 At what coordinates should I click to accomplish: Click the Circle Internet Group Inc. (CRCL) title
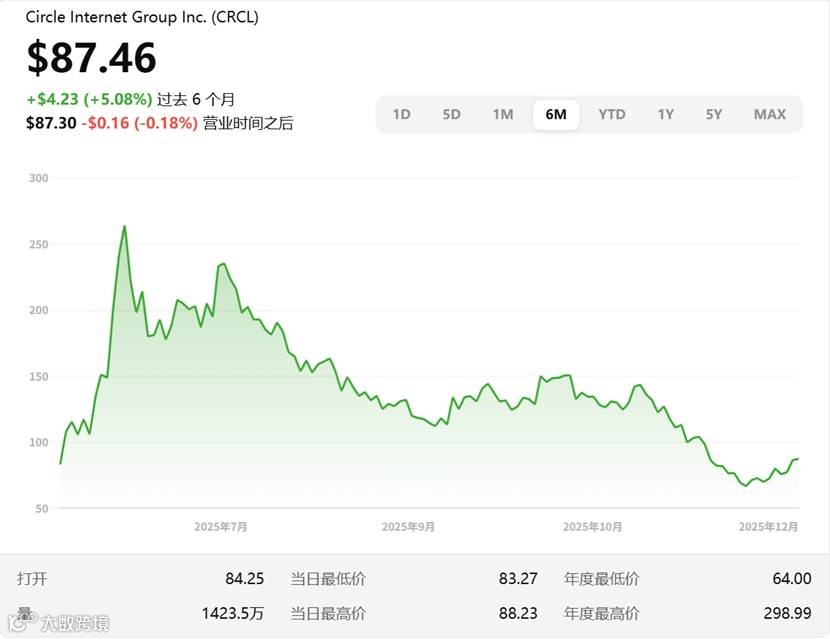click(142, 17)
